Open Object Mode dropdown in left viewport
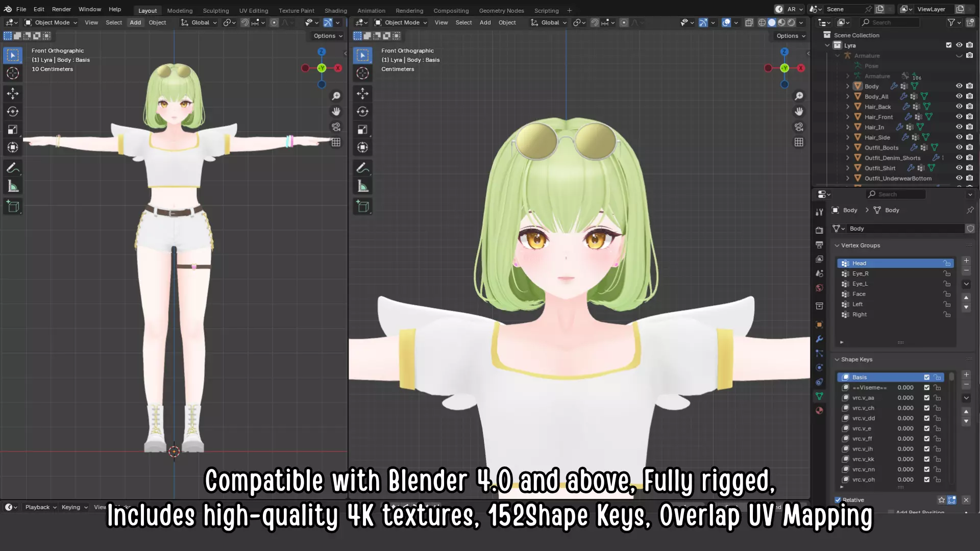This screenshot has height=551, width=980. [51, 22]
